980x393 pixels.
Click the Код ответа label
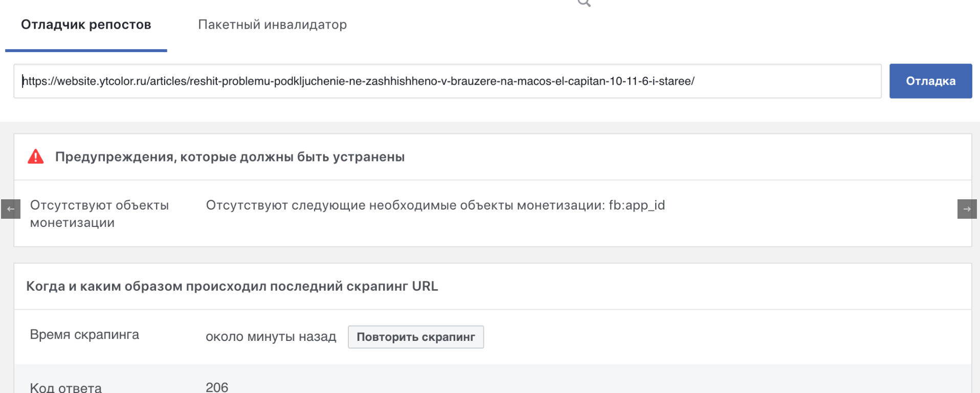pos(65,387)
